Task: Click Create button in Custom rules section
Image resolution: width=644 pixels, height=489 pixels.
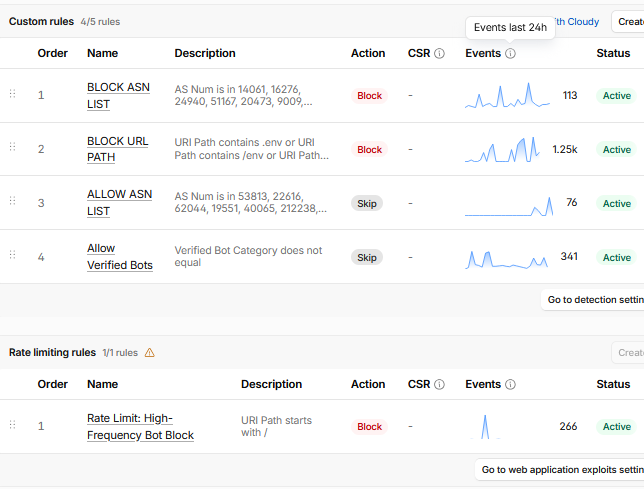Action: [x=628, y=21]
